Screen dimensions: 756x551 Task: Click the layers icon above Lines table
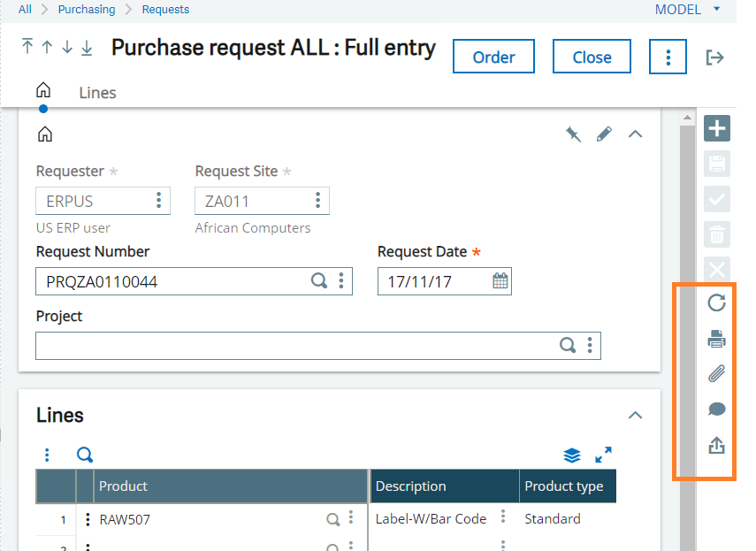coord(572,455)
